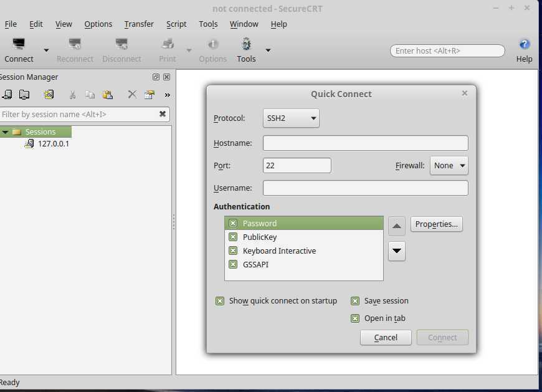542x392 pixels.
Task: Open the File menu
Action: click(11, 24)
